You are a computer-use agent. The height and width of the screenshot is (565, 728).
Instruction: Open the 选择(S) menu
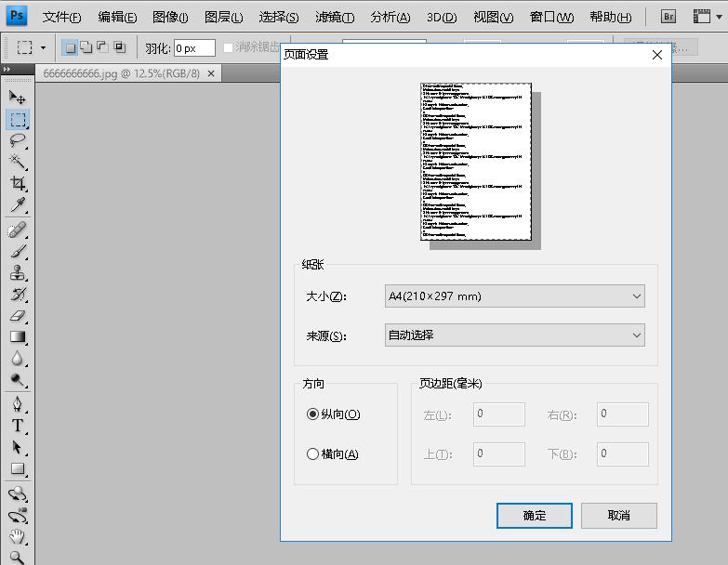coord(279,17)
